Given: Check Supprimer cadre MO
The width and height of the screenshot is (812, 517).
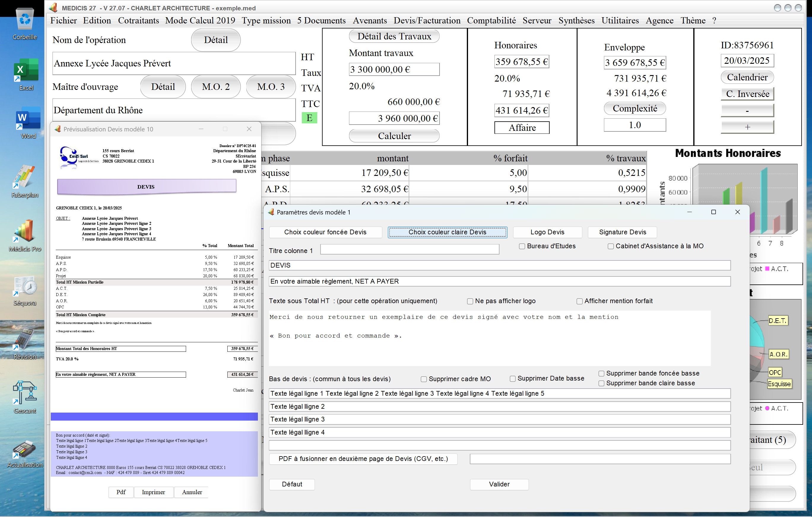Looking at the screenshot, I should pos(424,379).
